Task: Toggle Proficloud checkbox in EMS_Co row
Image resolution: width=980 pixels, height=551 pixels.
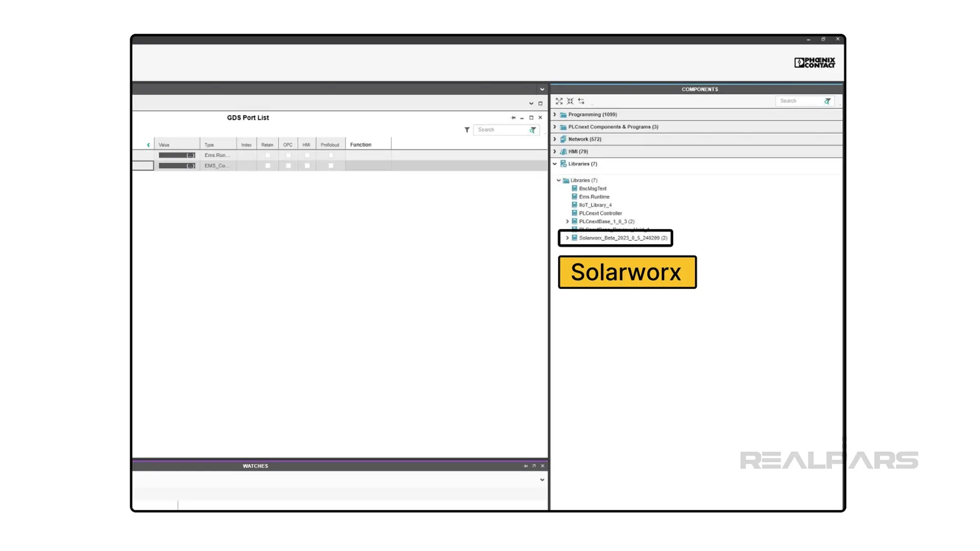Action: click(331, 166)
